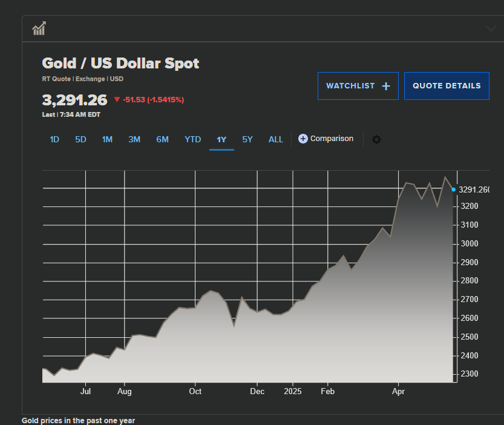Switch chart to 1D range

(x=54, y=139)
